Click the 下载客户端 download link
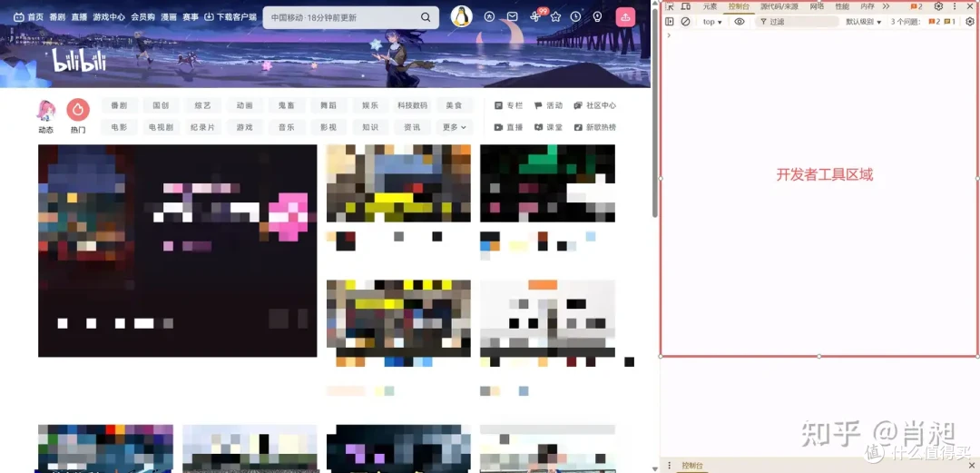The width and height of the screenshot is (980, 473). [230, 17]
